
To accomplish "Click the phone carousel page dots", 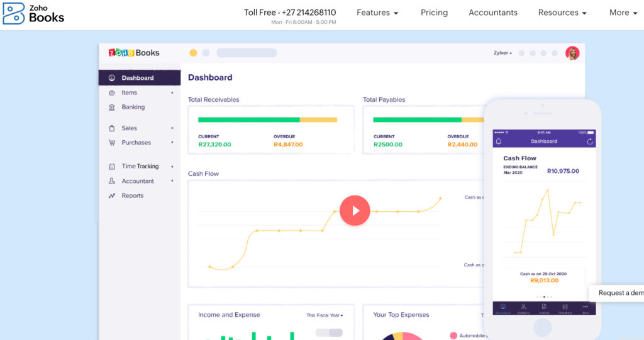I will (x=544, y=297).
